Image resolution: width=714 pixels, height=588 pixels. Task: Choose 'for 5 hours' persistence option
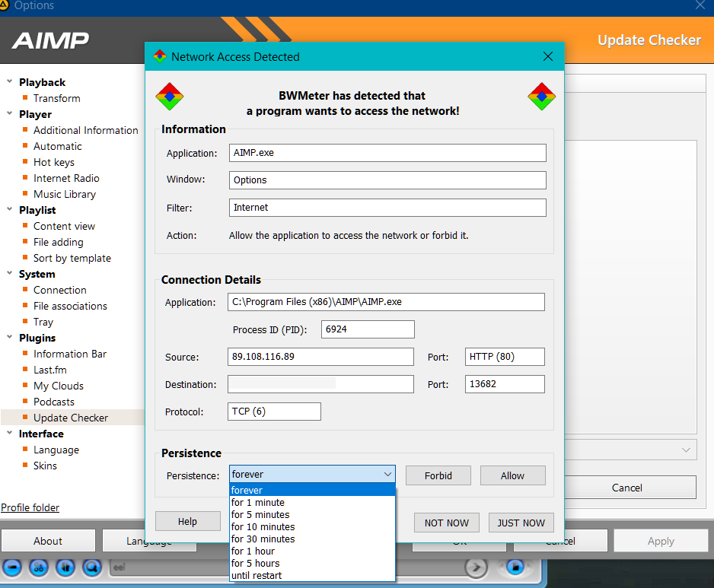312,564
